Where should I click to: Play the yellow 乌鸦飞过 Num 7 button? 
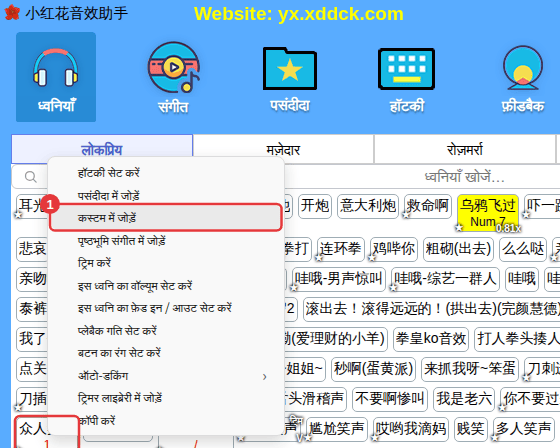[x=488, y=213]
